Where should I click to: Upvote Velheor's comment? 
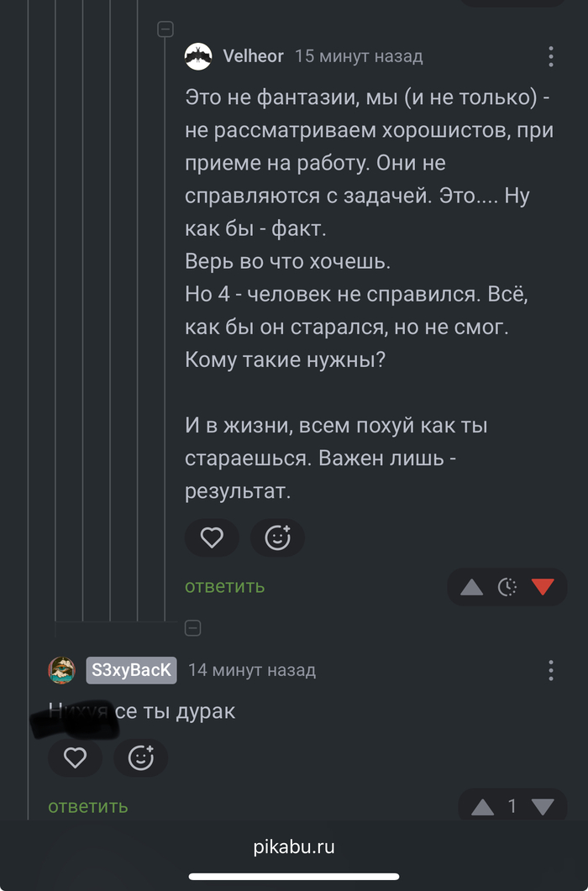point(472,587)
